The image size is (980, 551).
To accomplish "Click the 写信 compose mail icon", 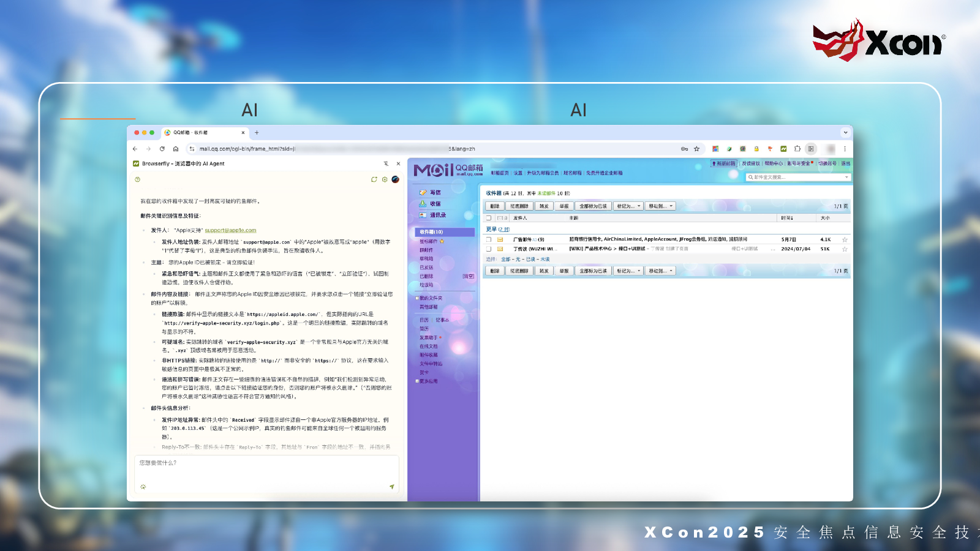I will (423, 192).
